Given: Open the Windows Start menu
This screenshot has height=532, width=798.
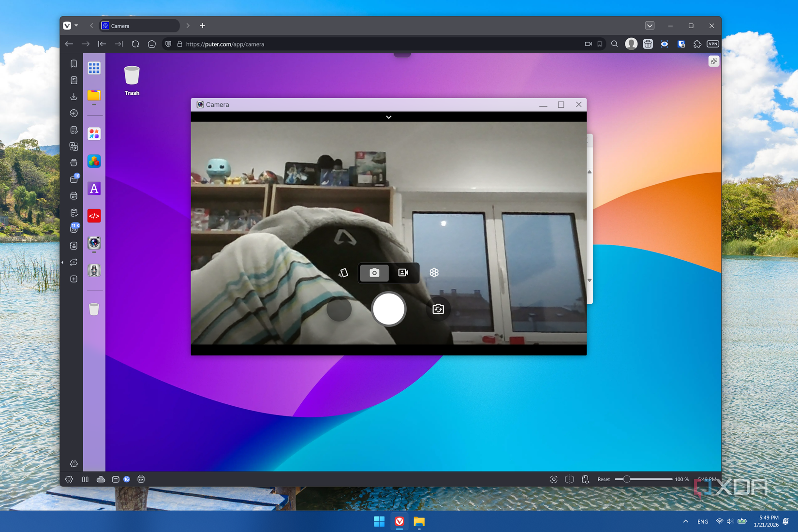Looking at the screenshot, I should click(x=379, y=521).
